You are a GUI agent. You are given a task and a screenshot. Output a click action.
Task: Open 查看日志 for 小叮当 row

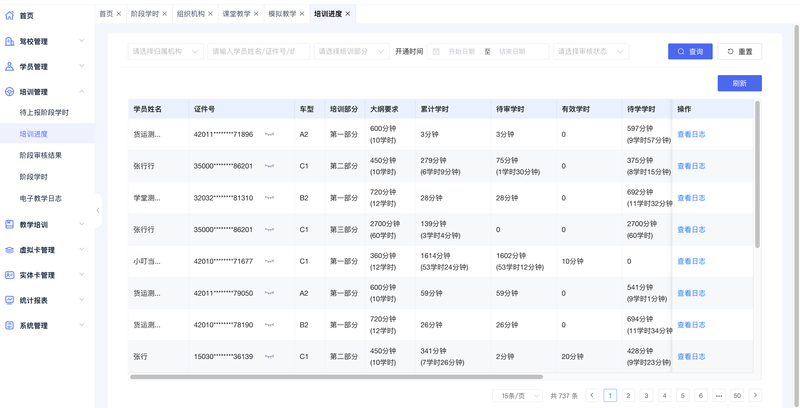(691, 261)
